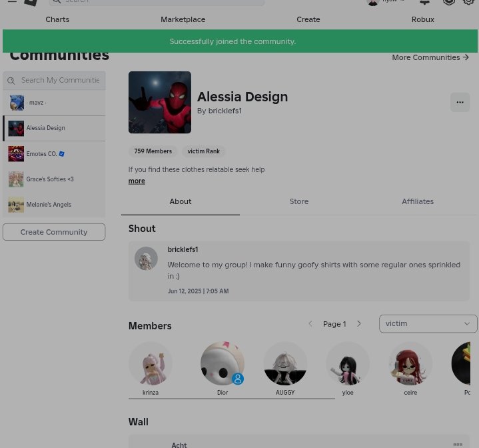Click the Search My Communities field

54,81
